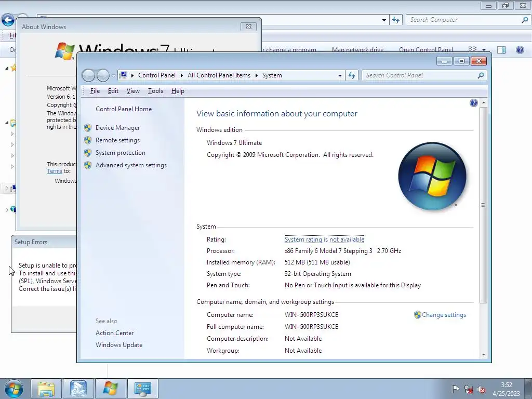Image resolution: width=532 pixels, height=399 pixels.
Task: Click Back button in System window
Action: (88, 75)
